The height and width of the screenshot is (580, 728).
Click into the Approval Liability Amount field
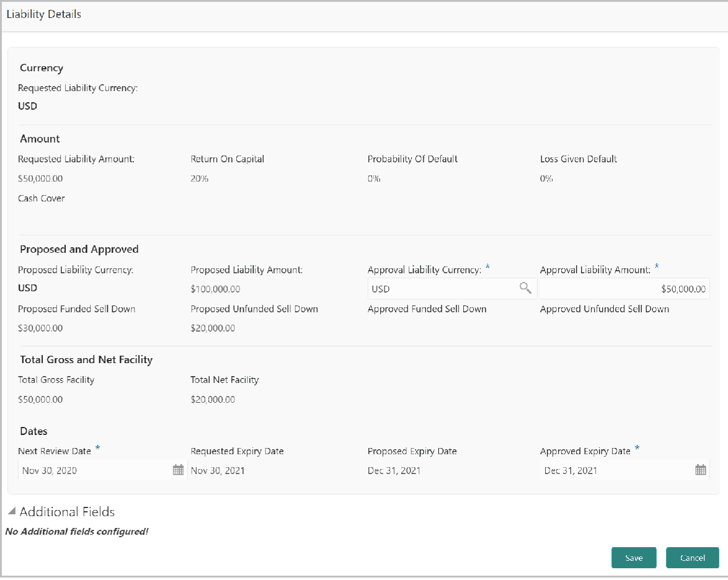pos(624,289)
